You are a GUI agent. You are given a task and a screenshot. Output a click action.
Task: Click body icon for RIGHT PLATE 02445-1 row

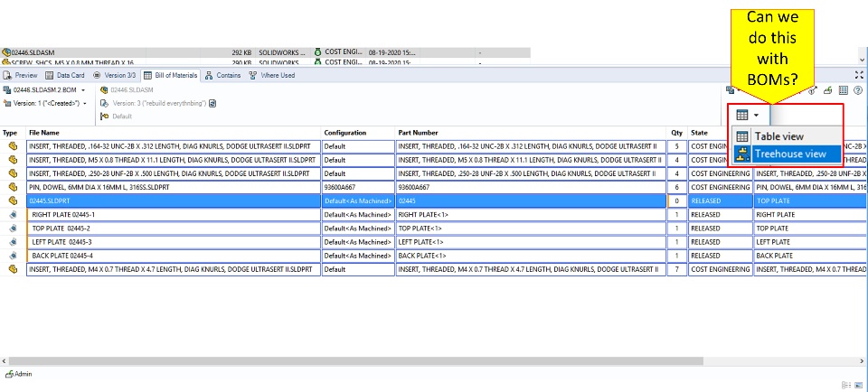13,215
